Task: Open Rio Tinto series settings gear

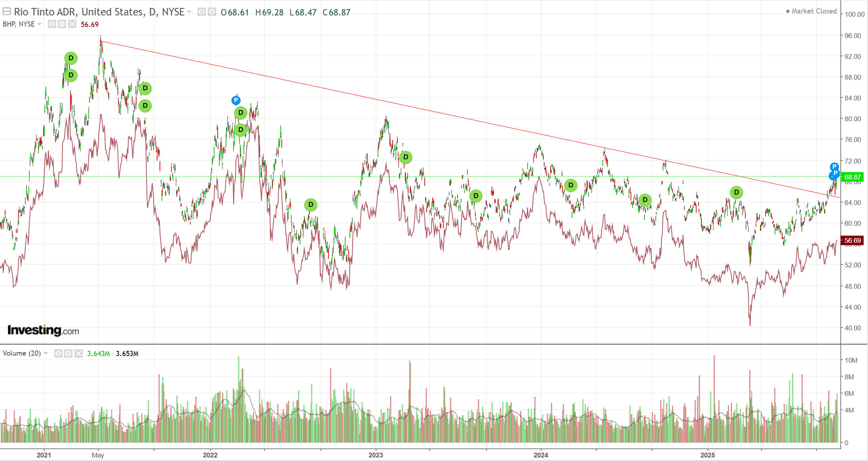Action: point(212,12)
